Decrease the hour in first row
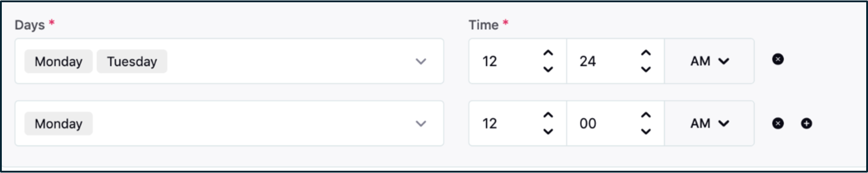The height and width of the screenshot is (173, 868). click(548, 69)
